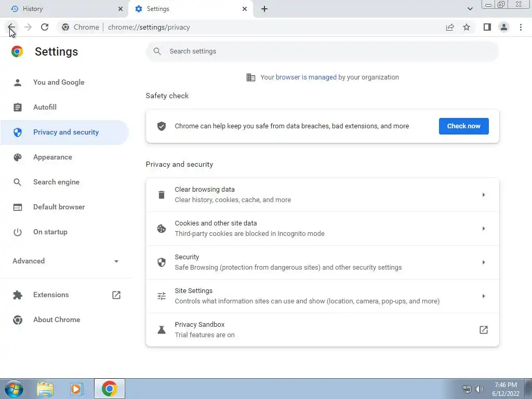Open Extensions from the sidebar
532x399 pixels.
tap(64, 295)
